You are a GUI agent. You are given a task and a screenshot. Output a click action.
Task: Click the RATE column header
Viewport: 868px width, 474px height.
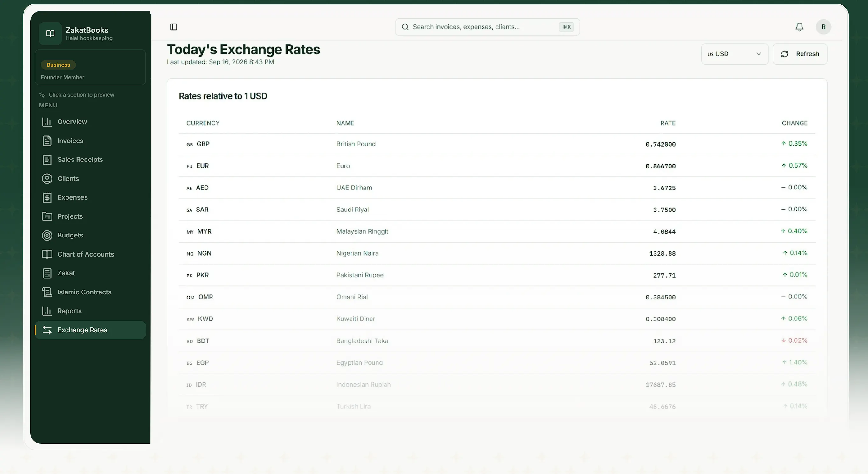point(668,123)
